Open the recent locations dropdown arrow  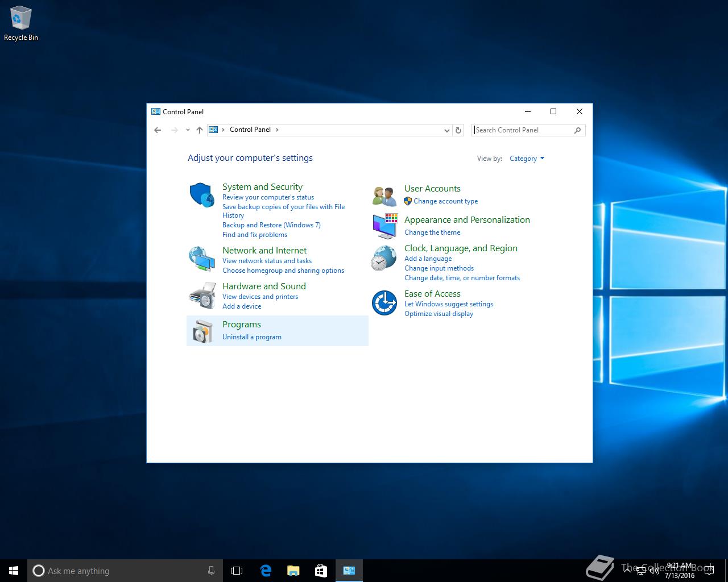point(188,130)
